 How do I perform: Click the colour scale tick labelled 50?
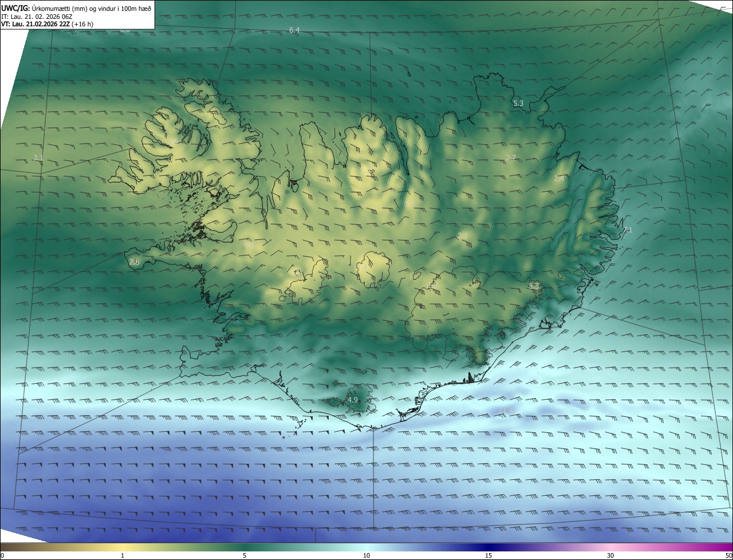coord(728,555)
